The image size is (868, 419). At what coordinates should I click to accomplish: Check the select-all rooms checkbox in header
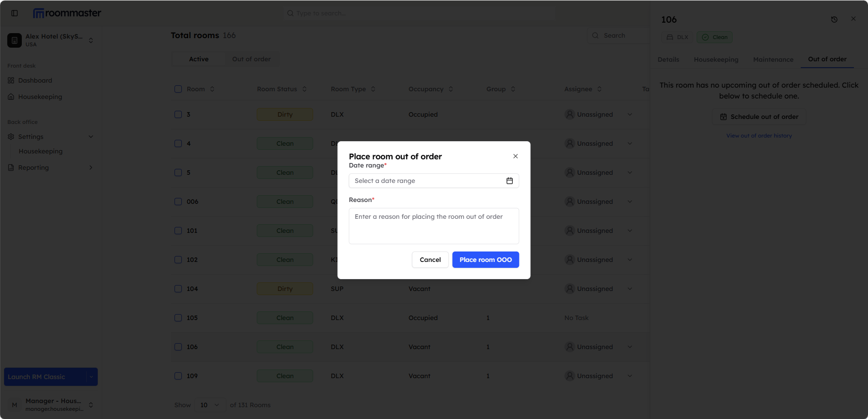point(178,89)
